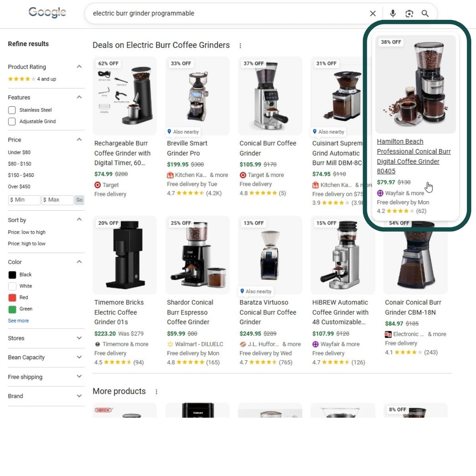
Task: Click See more under Color filters
Action: (x=18, y=321)
